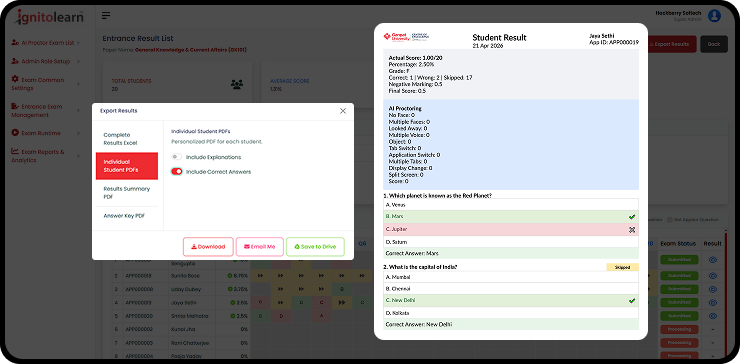Click the Exam Common Settings gear icon
740x364 pixels.
[x=15, y=79]
